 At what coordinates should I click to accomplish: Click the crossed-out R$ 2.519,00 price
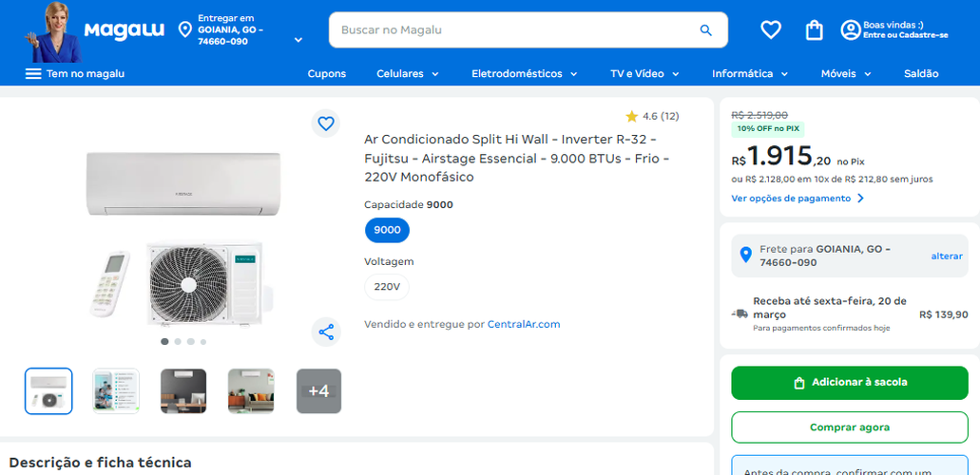pyautogui.click(x=759, y=115)
